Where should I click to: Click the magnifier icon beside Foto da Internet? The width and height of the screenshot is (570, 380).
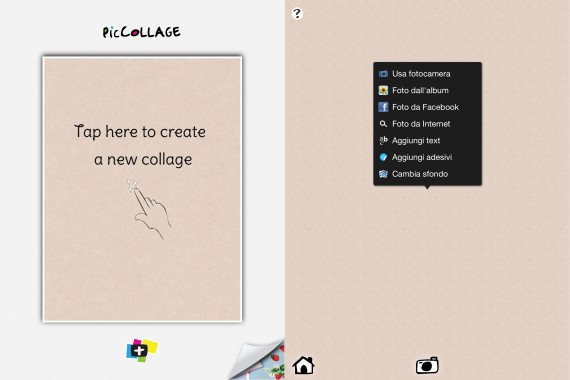383,124
